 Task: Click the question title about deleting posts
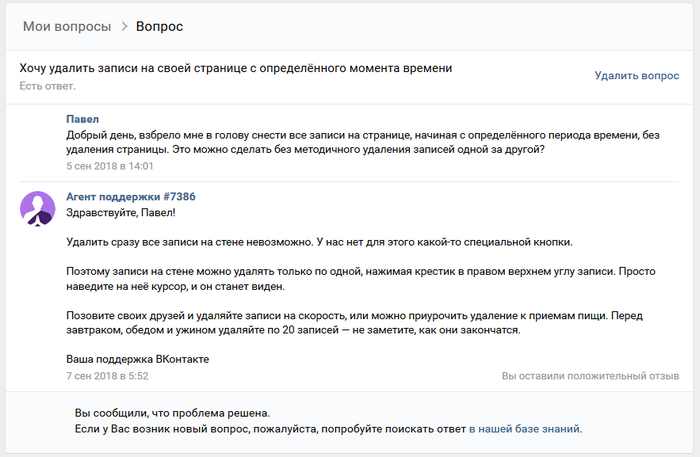[235, 68]
